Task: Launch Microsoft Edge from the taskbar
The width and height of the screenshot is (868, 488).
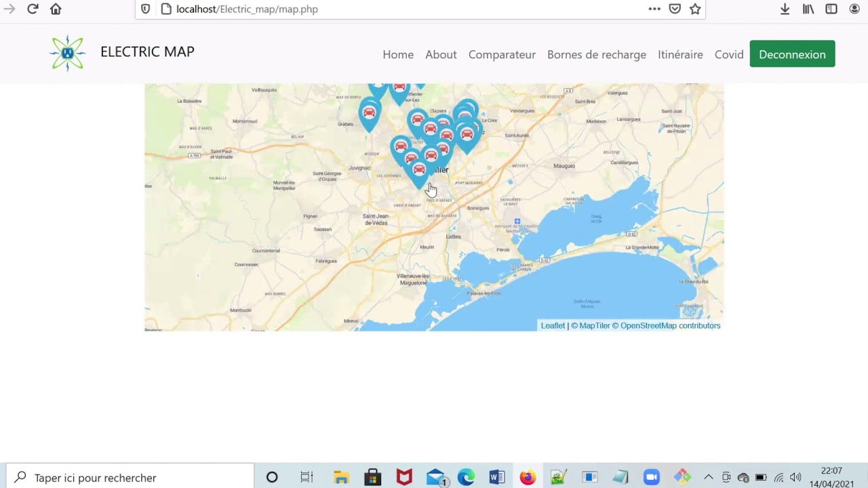Action: pos(466,477)
